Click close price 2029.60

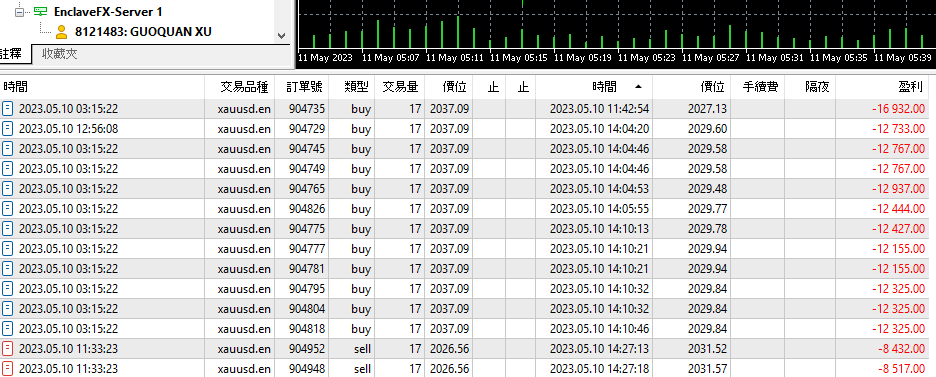coord(707,129)
